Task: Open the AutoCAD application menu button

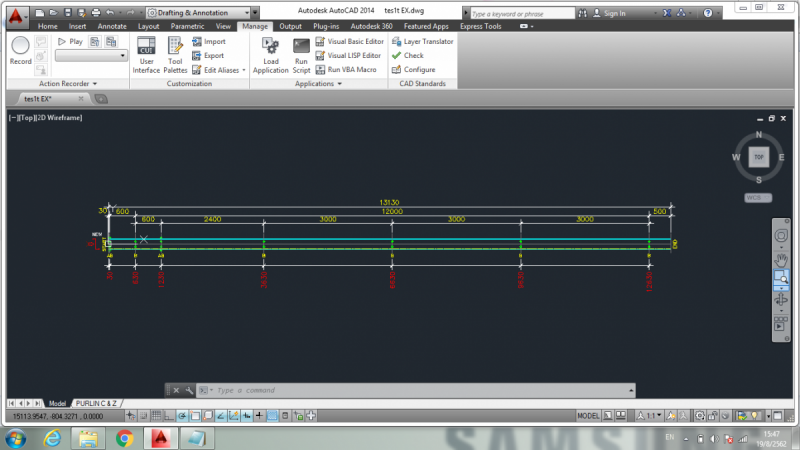Action: tap(16, 16)
